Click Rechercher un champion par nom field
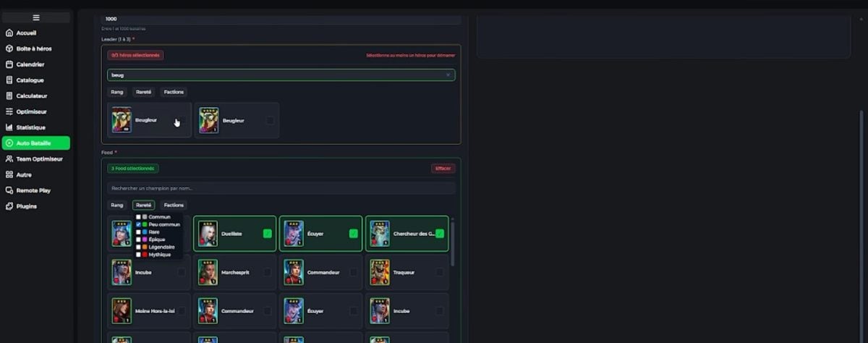Screen dimensions: 868x343 [x=281, y=188]
